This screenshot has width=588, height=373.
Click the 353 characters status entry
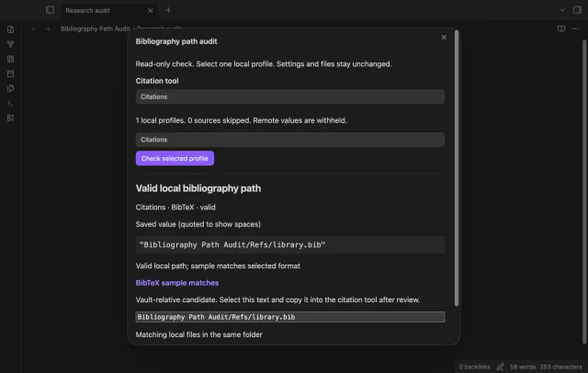point(560,367)
